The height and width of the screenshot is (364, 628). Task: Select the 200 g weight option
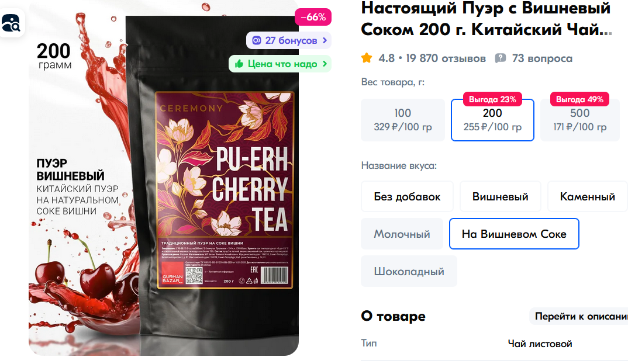tap(492, 120)
